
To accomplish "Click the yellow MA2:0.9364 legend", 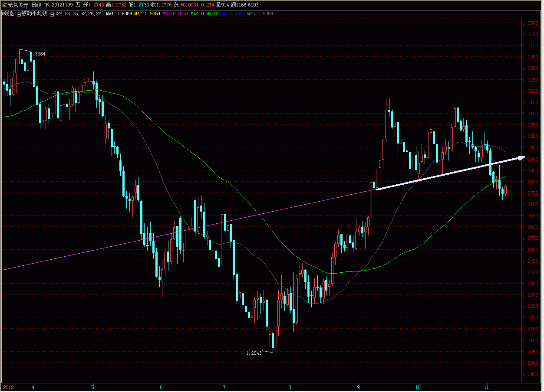I will pyautogui.click(x=147, y=13).
